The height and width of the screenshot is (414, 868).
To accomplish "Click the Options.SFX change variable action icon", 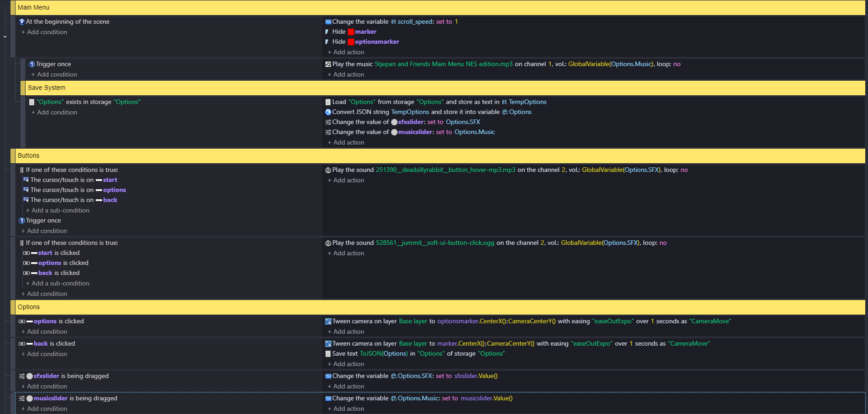I will [x=328, y=376].
